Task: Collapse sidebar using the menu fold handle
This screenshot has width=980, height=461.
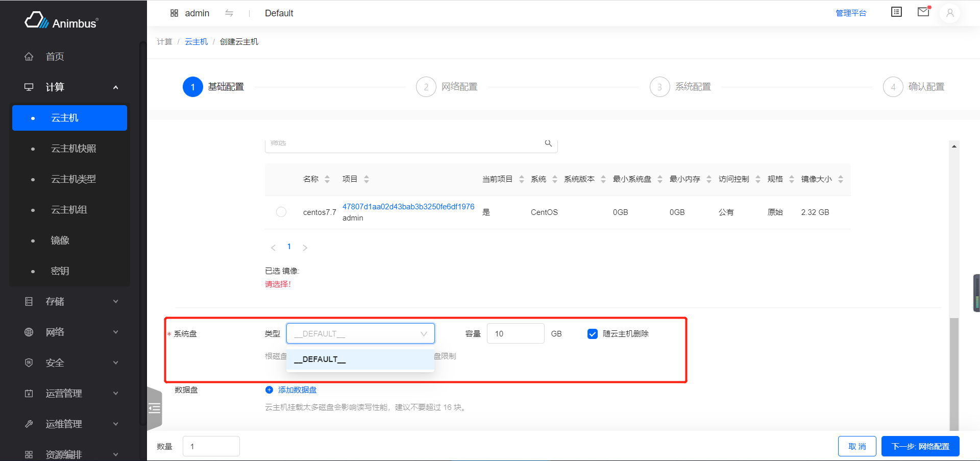Action: click(x=154, y=408)
